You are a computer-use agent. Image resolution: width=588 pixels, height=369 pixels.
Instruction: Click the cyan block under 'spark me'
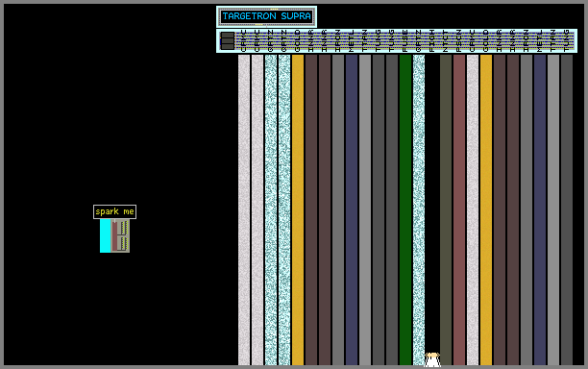click(x=106, y=235)
